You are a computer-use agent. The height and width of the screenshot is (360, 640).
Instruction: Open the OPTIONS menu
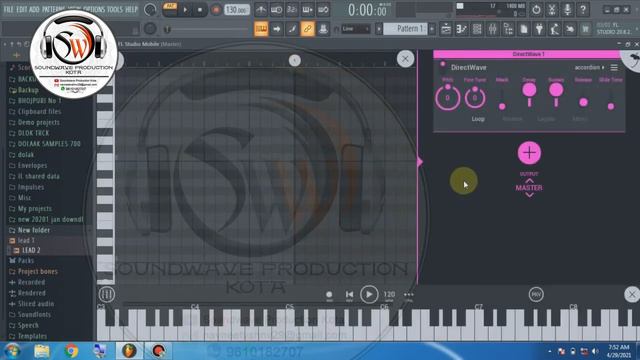94,9
